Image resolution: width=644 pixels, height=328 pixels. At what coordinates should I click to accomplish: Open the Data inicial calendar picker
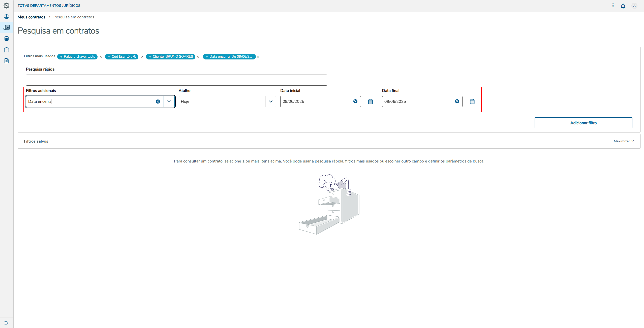click(370, 102)
